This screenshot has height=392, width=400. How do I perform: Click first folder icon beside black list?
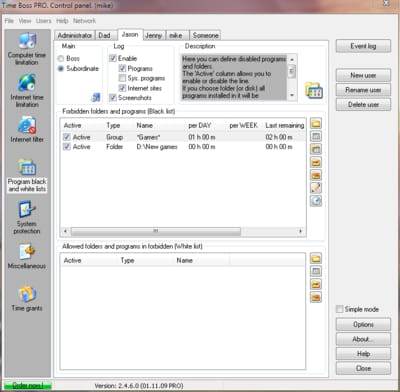316,124
